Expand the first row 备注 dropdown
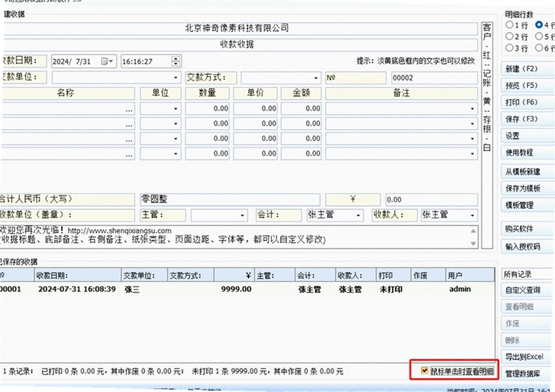The image size is (555, 392). coord(472,109)
